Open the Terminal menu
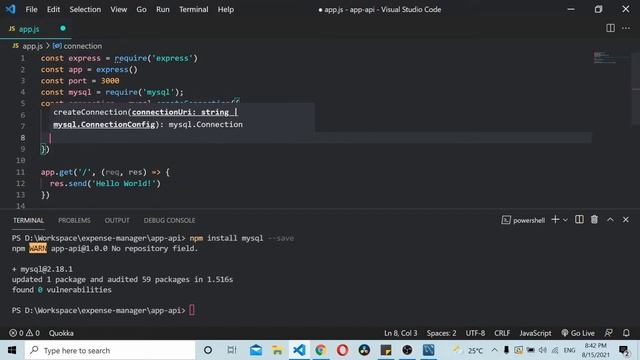This screenshot has width=640, height=360. pyautogui.click(x=193, y=9)
